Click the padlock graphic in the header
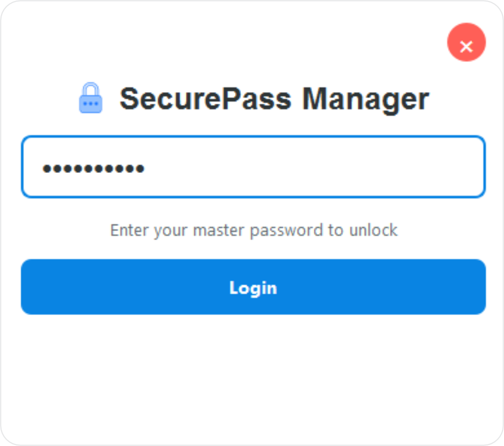This screenshot has height=446, width=504. coord(92,98)
